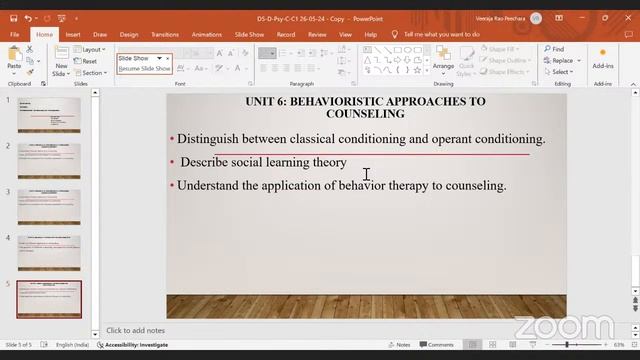Switch to the Design tab
The height and width of the screenshot is (360, 640).
(x=129, y=35)
